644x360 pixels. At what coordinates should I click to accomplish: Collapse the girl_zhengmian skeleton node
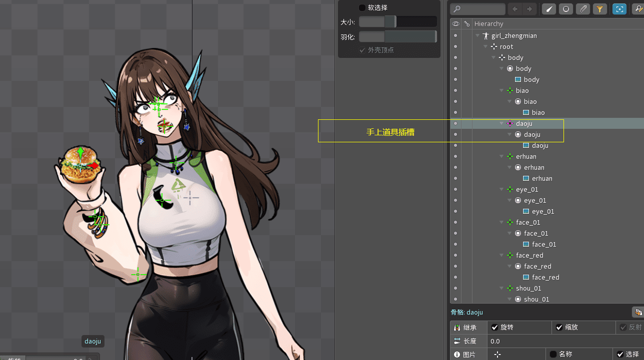tap(477, 36)
